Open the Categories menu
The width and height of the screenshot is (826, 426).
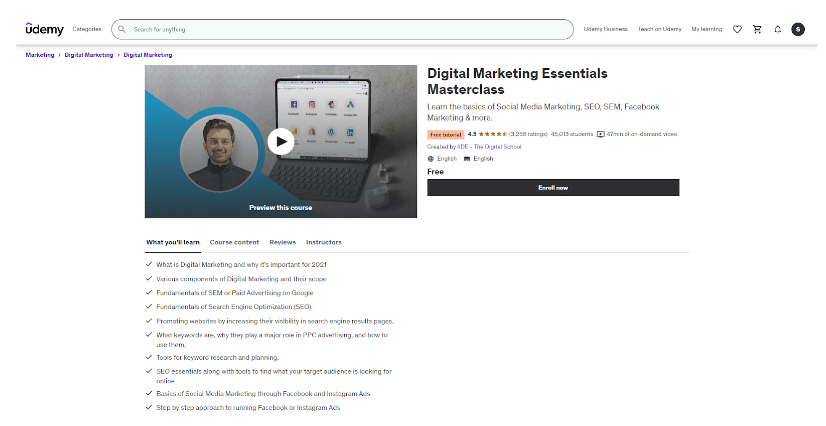(x=87, y=29)
